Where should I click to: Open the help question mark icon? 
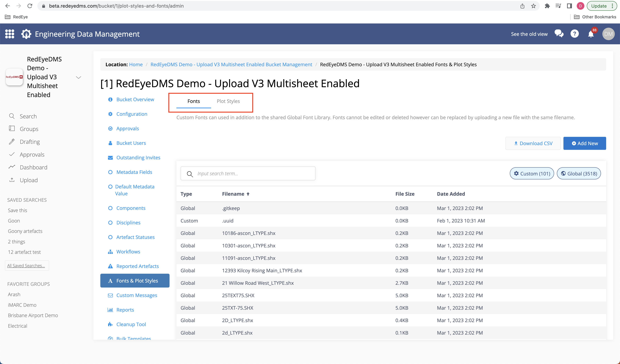(575, 34)
